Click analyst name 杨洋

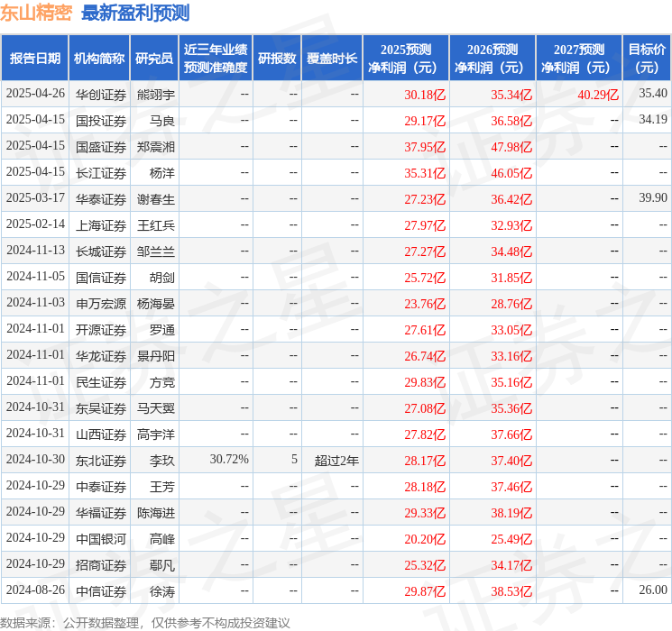click(x=162, y=173)
